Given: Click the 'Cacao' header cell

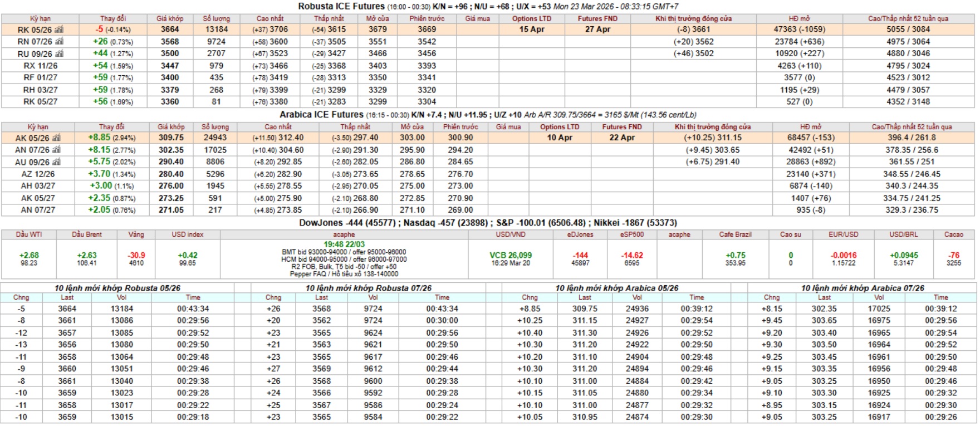Looking at the screenshot, I should click(953, 234).
